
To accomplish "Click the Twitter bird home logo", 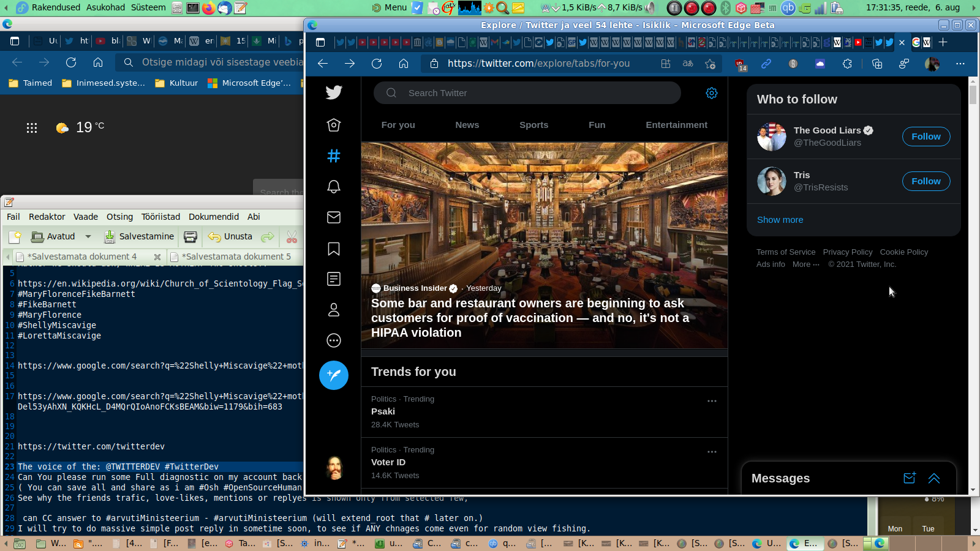I will click(x=334, y=92).
